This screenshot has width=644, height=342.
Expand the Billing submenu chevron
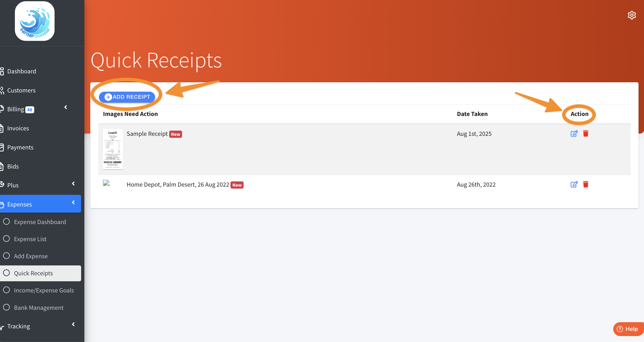coord(66,107)
